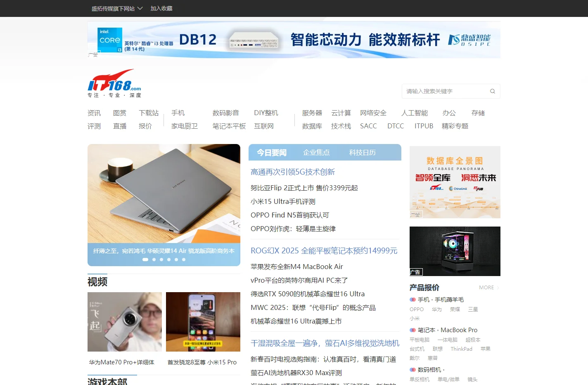The height and width of the screenshot is (385, 588).
Task: Open the 笔记本平板 channel
Action: [229, 126]
